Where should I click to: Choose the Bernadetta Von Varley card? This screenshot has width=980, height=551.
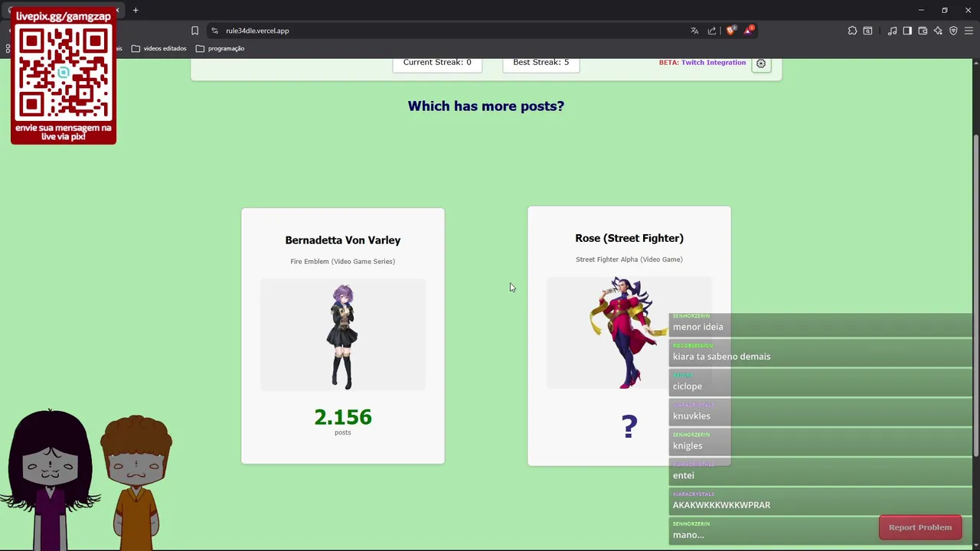pos(342,336)
